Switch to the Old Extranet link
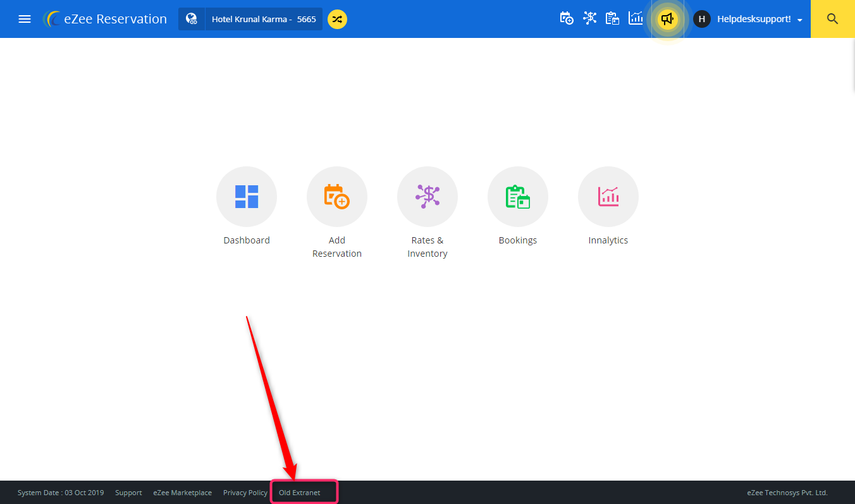Viewport: 855px width, 504px height. [x=300, y=493]
